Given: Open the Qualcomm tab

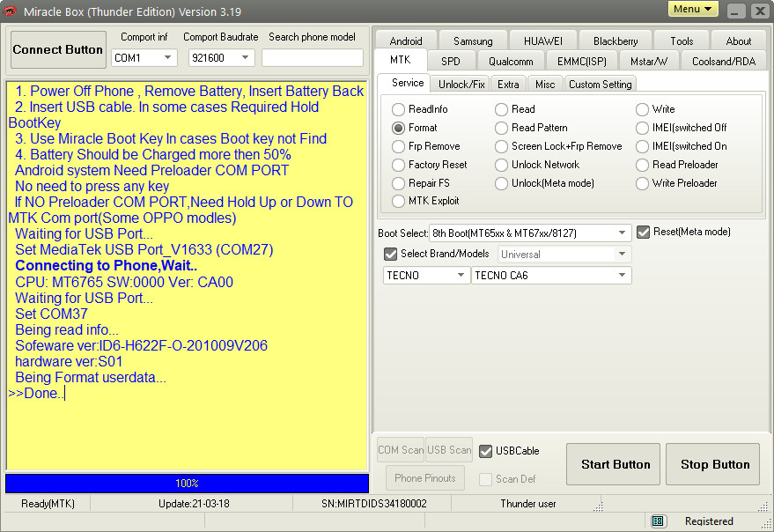Looking at the screenshot, I should click(511, 62).
